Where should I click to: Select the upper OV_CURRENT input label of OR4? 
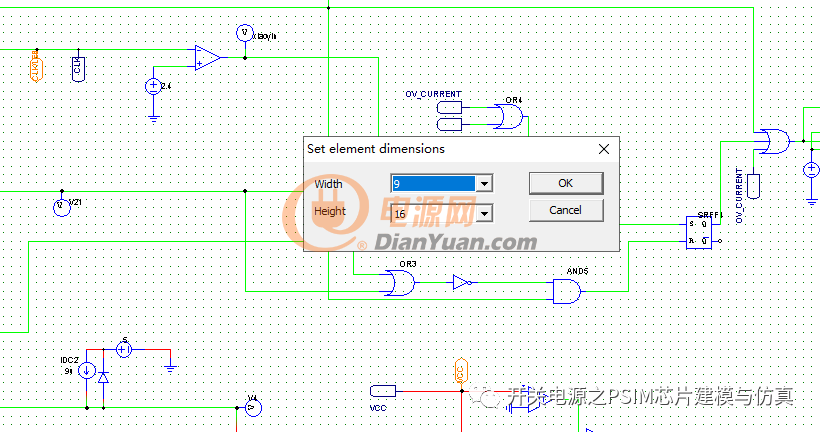[x=449, y=108]
